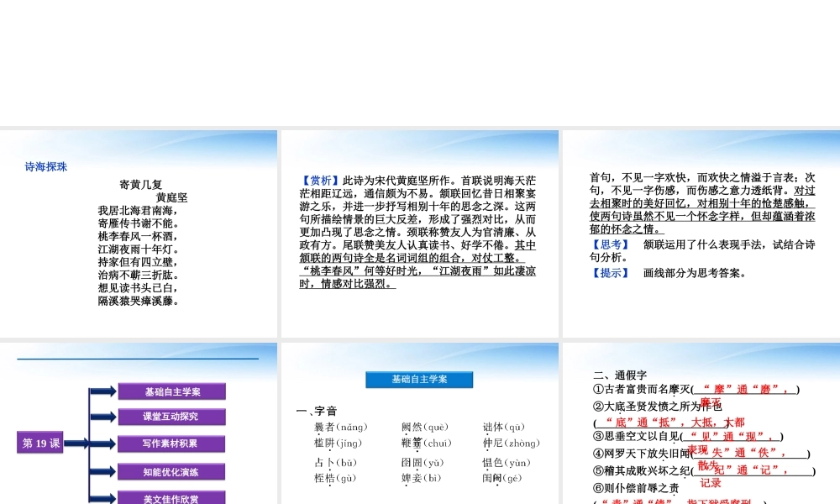Click the arrow pointing to 知能优化演练

click(x=102, y=472)
